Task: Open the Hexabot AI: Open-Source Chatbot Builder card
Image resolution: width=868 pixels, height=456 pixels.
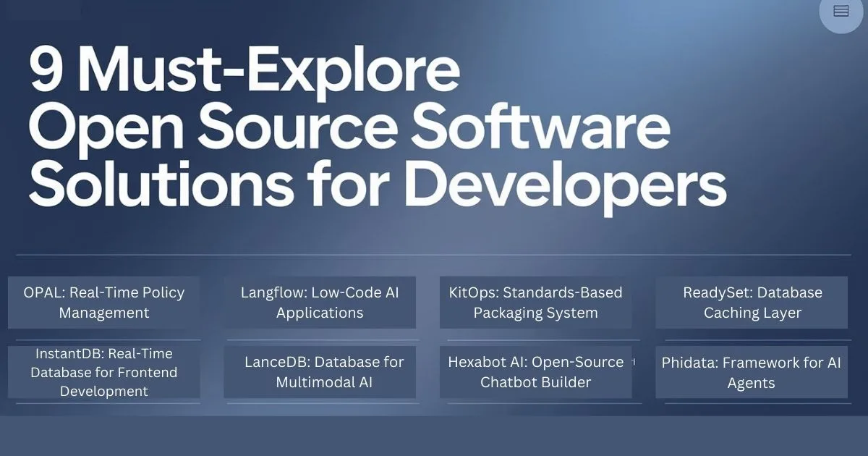Action: tap(536, 372)
